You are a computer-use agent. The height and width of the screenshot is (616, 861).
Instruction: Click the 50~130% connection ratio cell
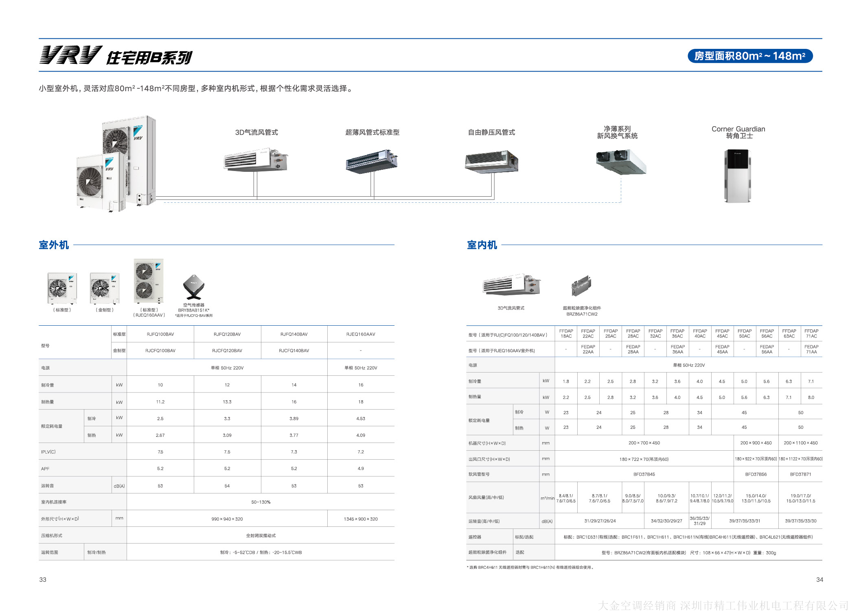pyautogui.click(x=261, y=502)
